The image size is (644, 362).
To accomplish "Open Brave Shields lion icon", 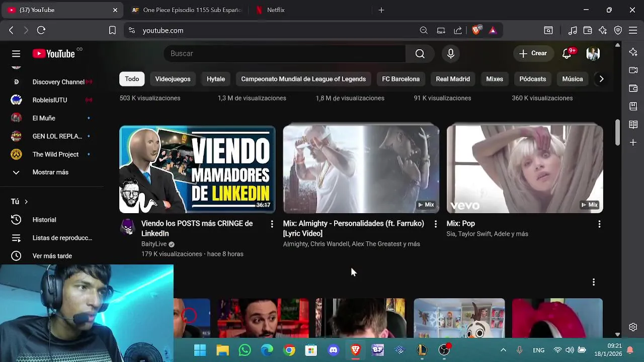I will (476, 30).
